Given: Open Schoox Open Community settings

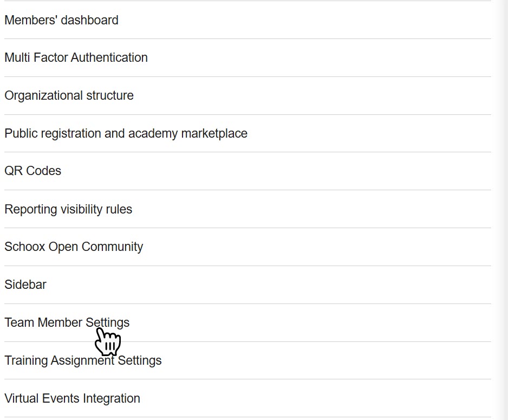Looking at the screenshot, I should point(74,247).
